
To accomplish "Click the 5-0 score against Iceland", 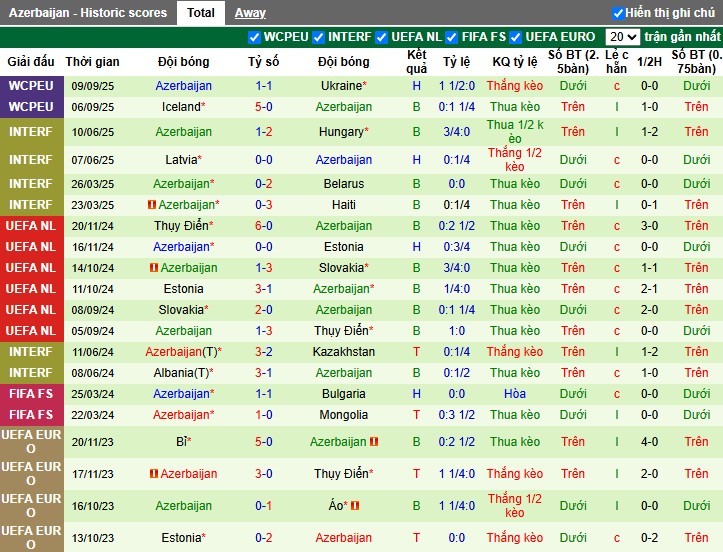I will point(263,107).
